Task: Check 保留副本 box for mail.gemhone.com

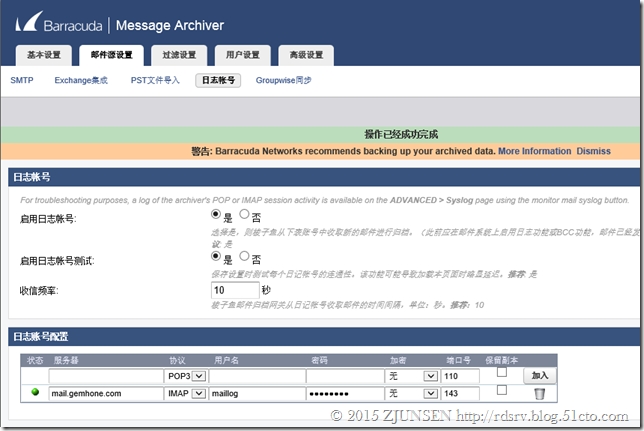Action: (x=501, y=390)
